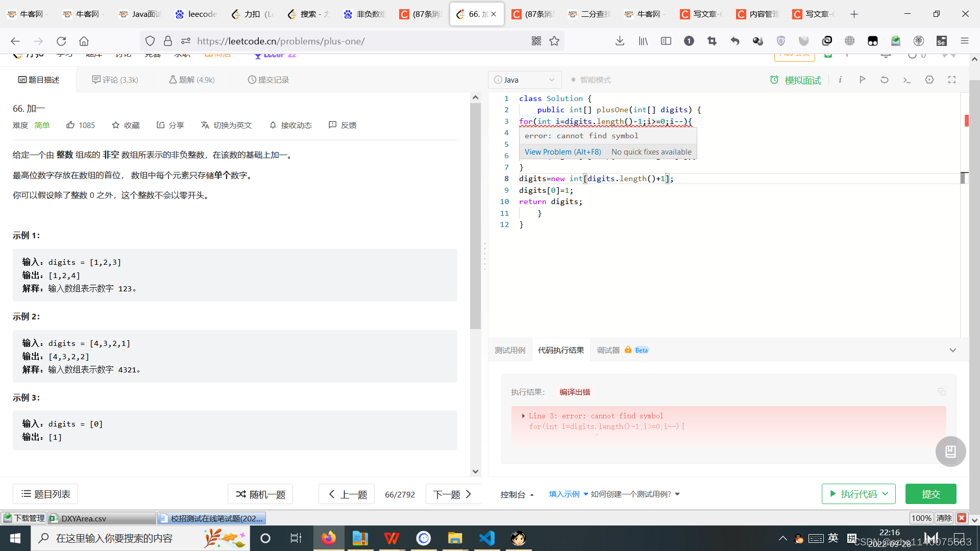Expand the 执行代码 run options arrow

coord(886,494)
